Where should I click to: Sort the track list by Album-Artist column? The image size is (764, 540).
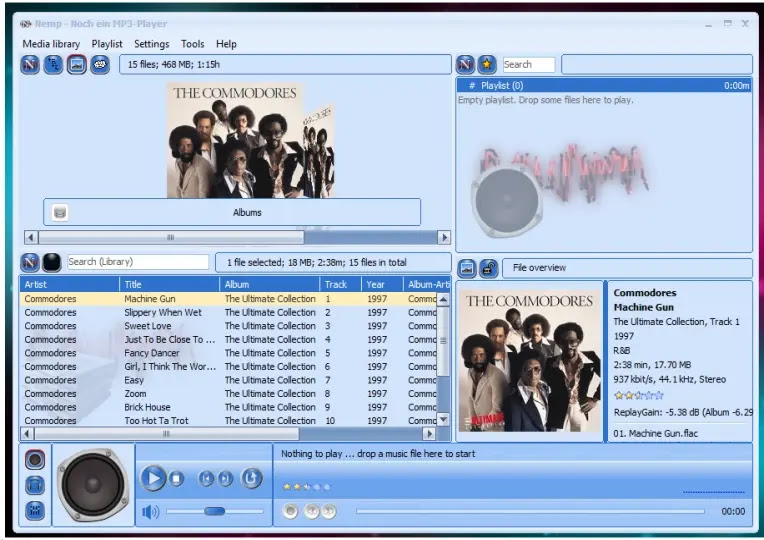427,284
